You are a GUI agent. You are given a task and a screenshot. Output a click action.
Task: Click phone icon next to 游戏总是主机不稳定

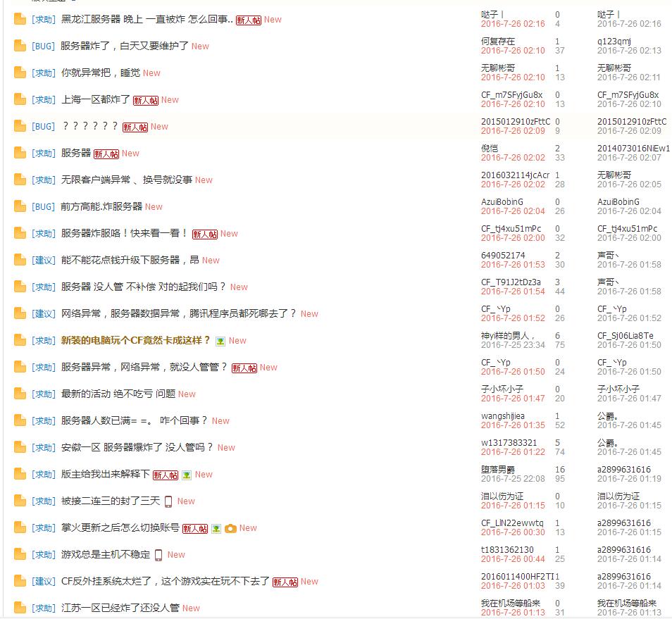158,555
